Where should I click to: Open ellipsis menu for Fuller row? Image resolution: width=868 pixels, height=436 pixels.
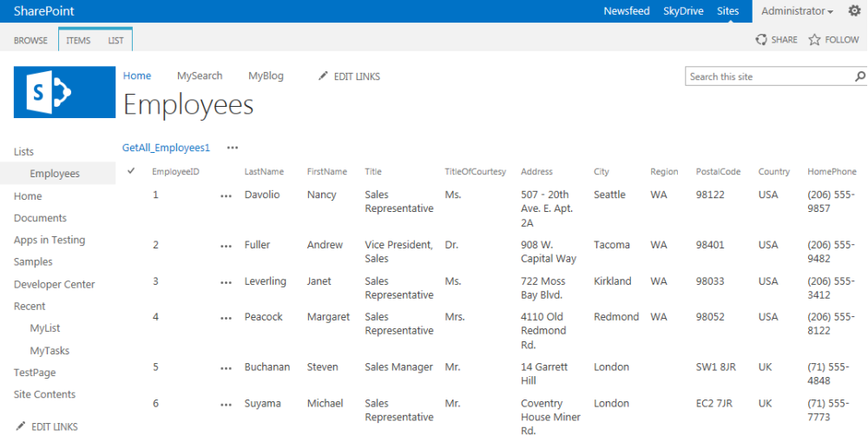click(226, 246)
